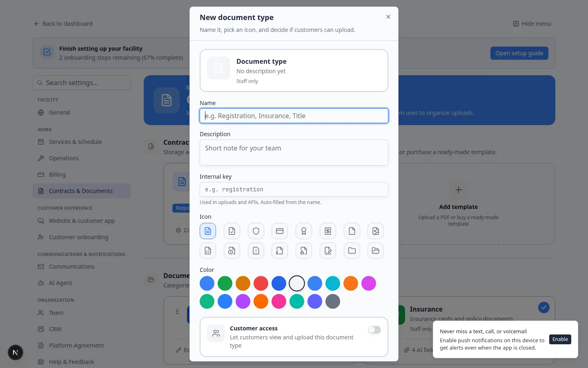
Task: Click Back to dashboard link
Action: [x=63, y=24]
